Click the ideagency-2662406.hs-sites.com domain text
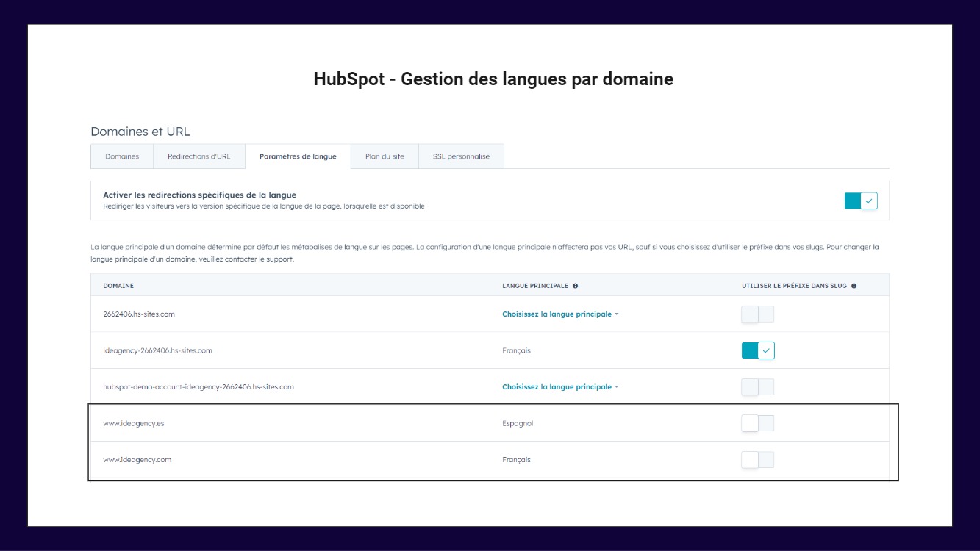The image size is (980, 551). pos(157,350)
